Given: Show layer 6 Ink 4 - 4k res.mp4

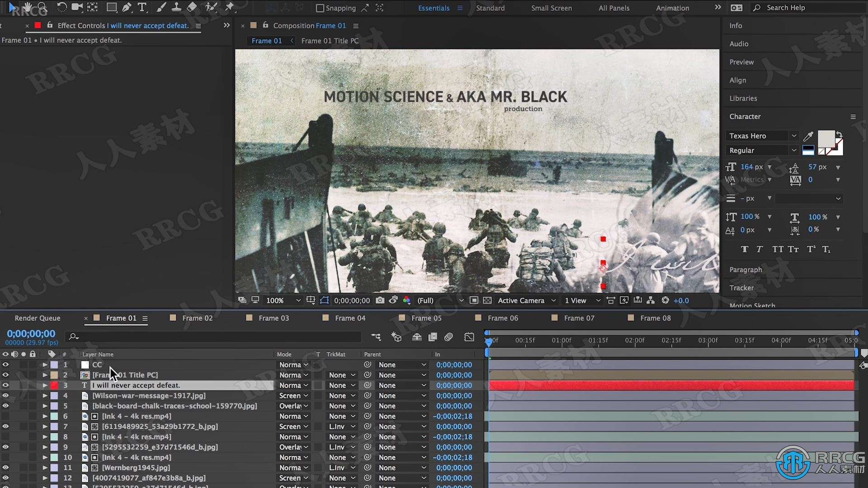Looking at the screenshot, I should pyautogui.click(x=5, y=416).
